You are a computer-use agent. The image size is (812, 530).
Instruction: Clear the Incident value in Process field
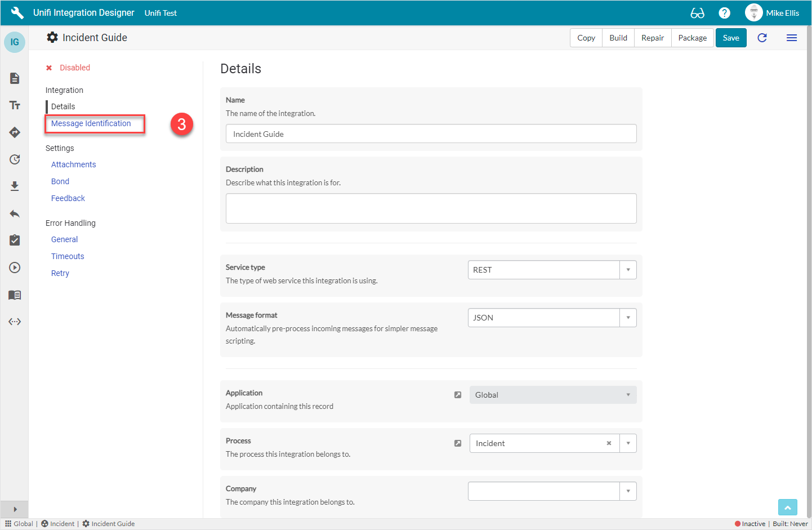[609, 443]
